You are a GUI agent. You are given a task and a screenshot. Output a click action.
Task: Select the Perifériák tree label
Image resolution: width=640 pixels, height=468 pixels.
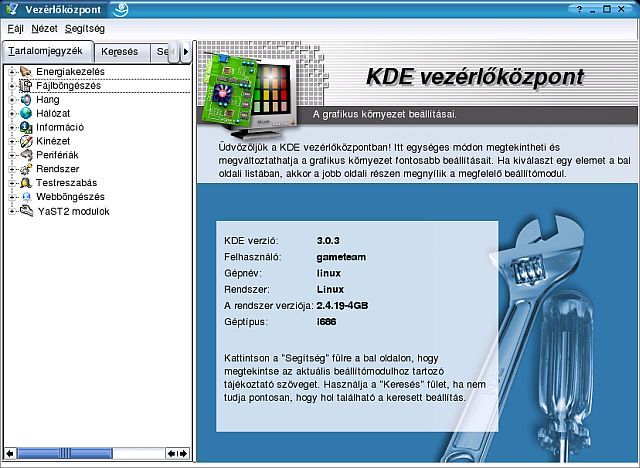(57, 155)
